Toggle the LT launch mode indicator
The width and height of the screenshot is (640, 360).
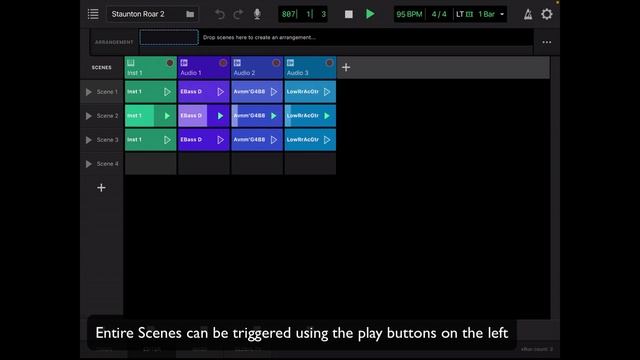pyautogui.click(x=464, y=14)
